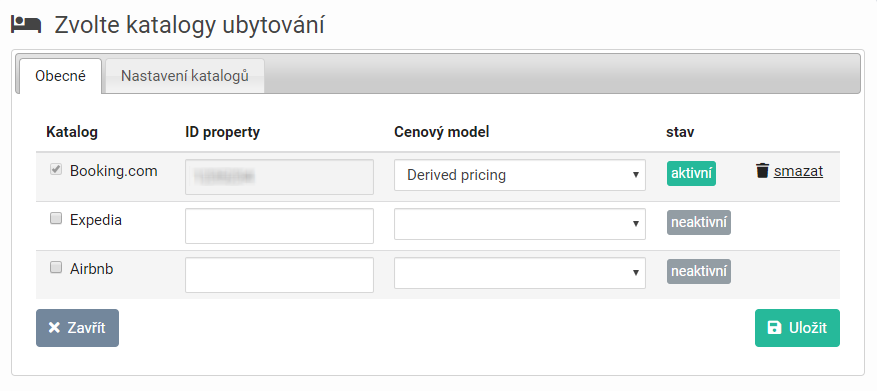Tick the Airbnb catalog checkbox

[56, 267]
